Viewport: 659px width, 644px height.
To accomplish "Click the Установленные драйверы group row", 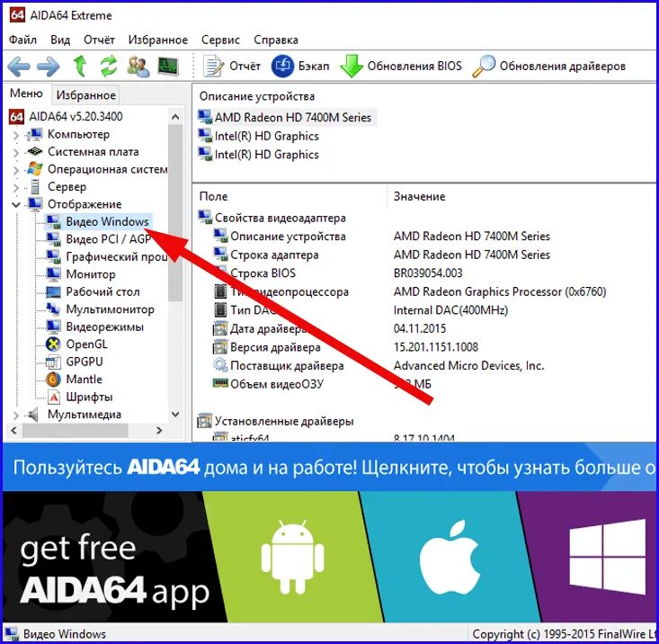I will 276,421.
